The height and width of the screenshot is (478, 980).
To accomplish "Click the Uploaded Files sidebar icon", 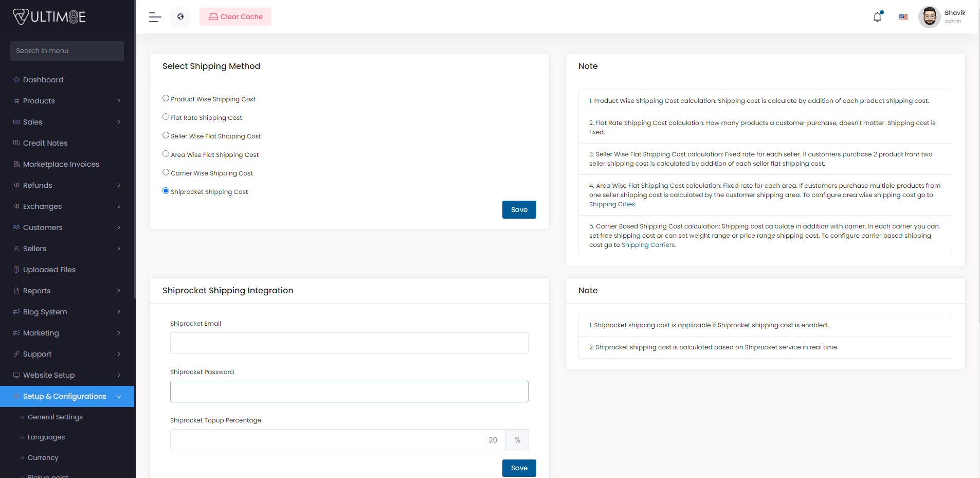I will (16, 270).
